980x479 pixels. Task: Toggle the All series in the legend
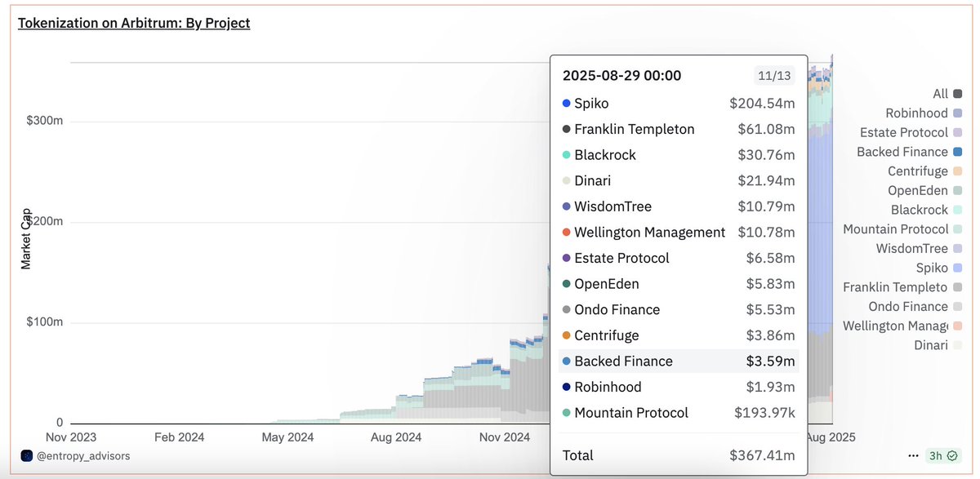[x=947, y=94]
